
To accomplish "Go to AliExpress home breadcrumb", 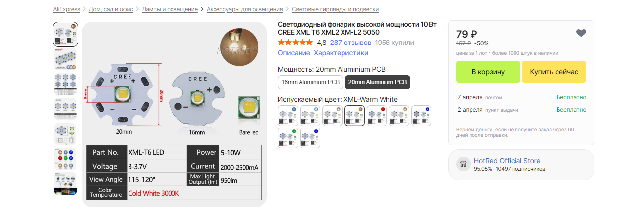I will pyautogui.click(x=67, y=9).
